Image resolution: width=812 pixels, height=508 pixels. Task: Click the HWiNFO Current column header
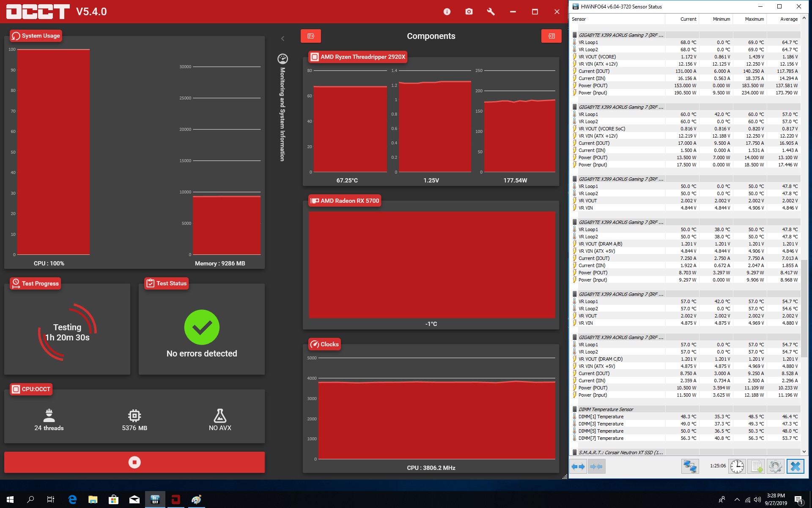682,19
